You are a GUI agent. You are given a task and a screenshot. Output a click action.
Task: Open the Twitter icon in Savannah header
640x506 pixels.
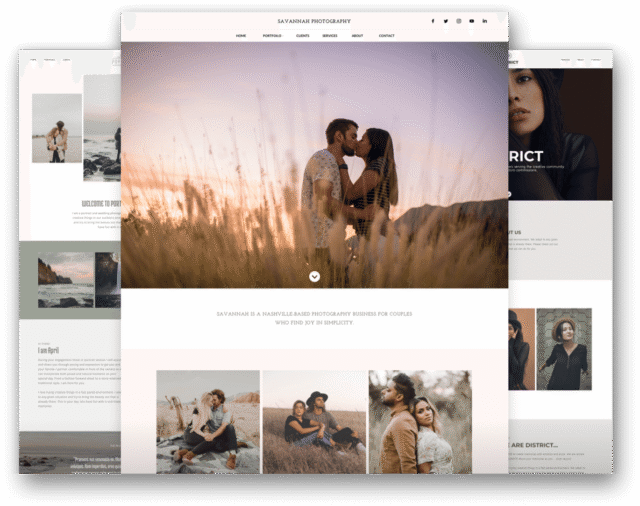coord(446,21)
